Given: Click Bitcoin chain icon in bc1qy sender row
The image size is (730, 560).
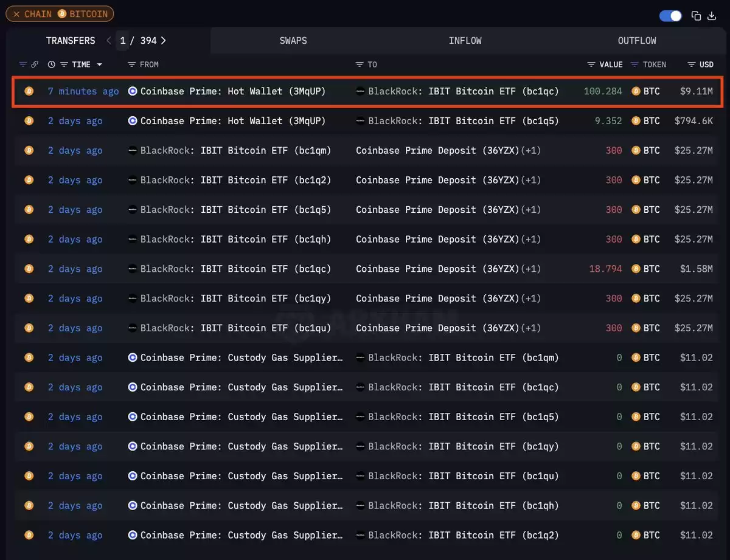Looking at the screenshot, I should click(29, 299).
